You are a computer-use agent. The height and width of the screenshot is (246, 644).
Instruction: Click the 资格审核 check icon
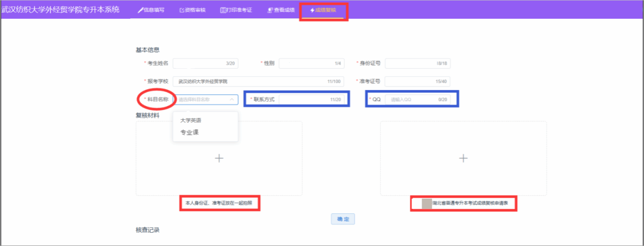pyautogui.click(x=182, y=10)
